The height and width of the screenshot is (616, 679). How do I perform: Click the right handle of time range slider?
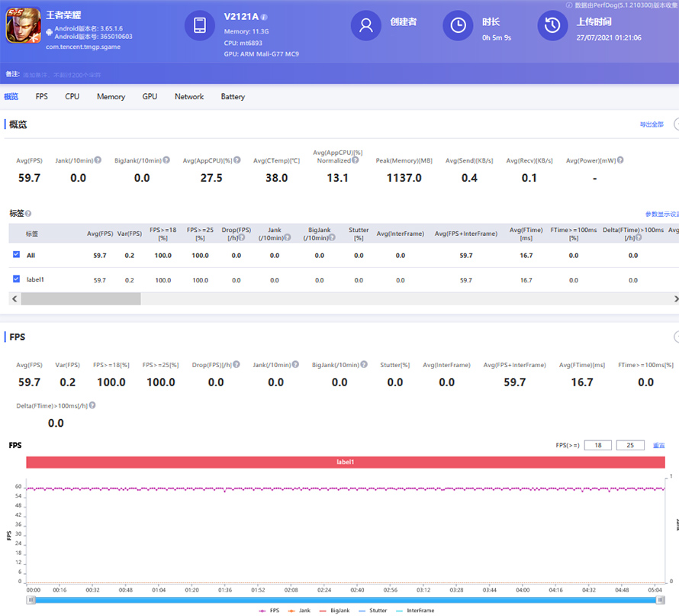tap(661, 600)
